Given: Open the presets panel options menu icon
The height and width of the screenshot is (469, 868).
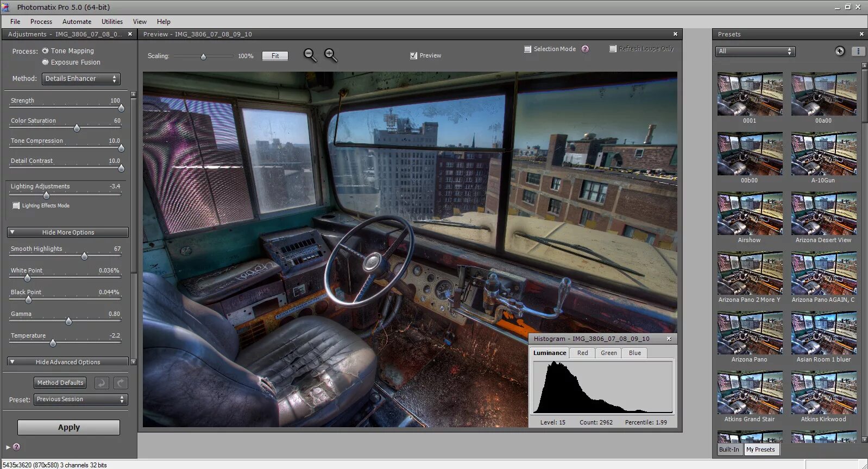Looking at the screenshot, I should click(x=858, y=51).
